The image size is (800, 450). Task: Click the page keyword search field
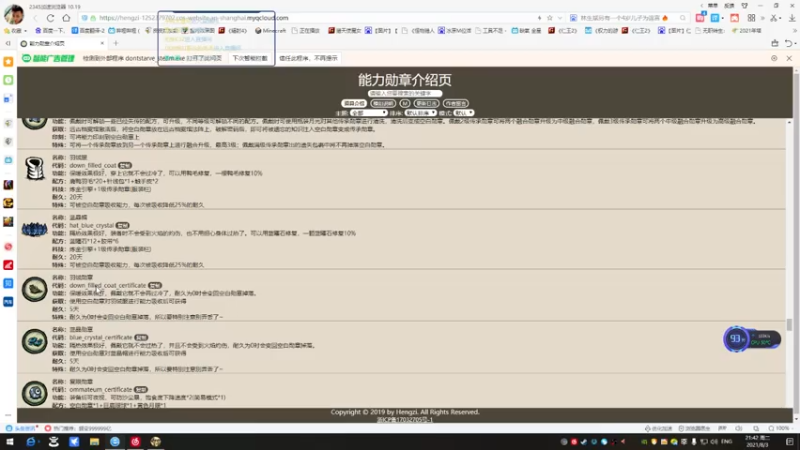[x=405, y=93]
